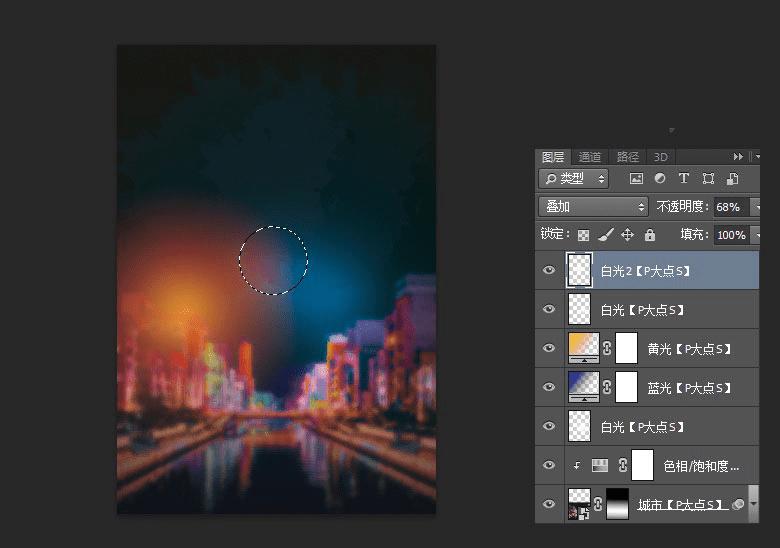The height and width of the screenshot is (548, 780).
Task: Select layer name 城市【P大点S】
Action: point(680,504)
